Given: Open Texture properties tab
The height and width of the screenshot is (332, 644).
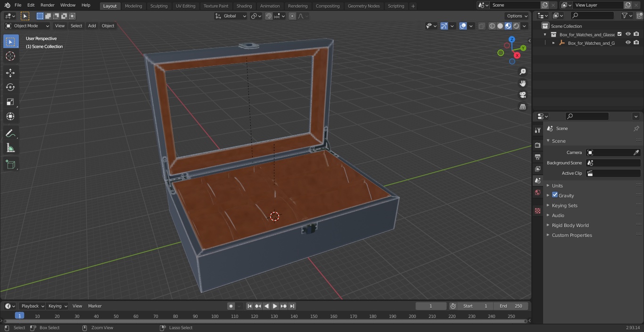Looking at the screenshot, I should (537, 211).
